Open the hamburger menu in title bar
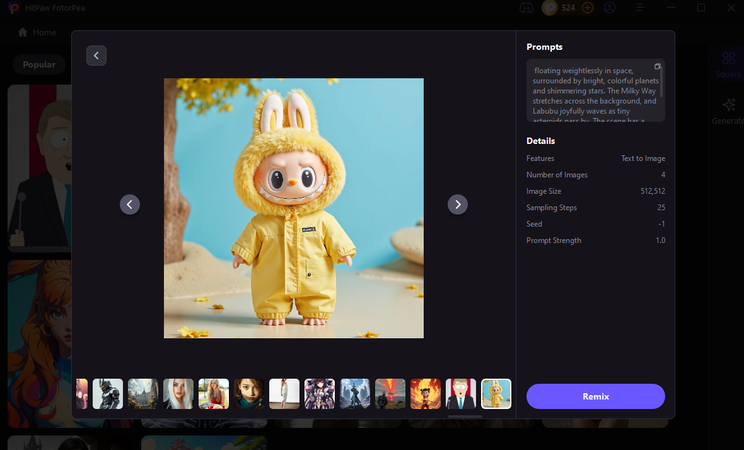Image resolution: width=744 pixels, height=450 pixels. 640,8
